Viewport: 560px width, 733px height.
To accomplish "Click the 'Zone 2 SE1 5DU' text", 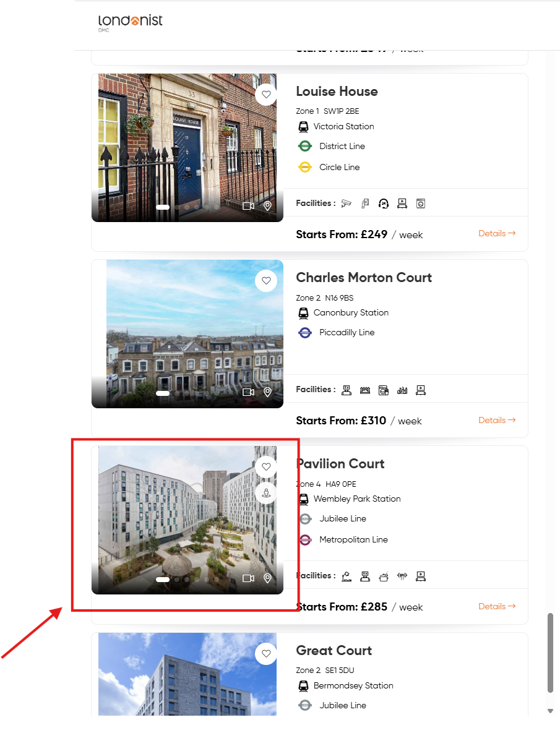I will tap(325, 670).
